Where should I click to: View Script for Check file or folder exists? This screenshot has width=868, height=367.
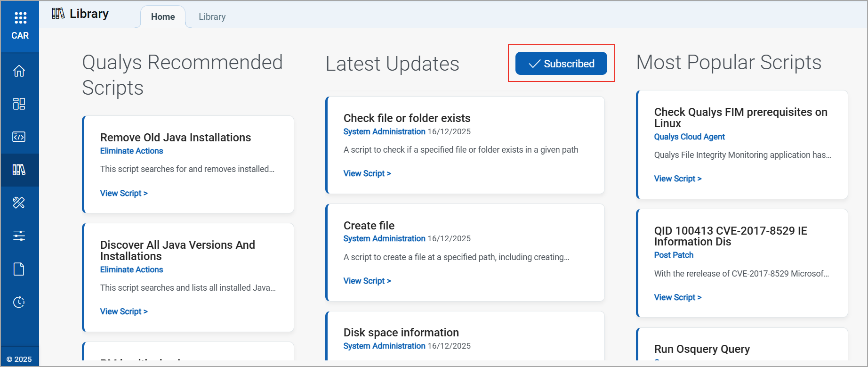pos(367,173)
